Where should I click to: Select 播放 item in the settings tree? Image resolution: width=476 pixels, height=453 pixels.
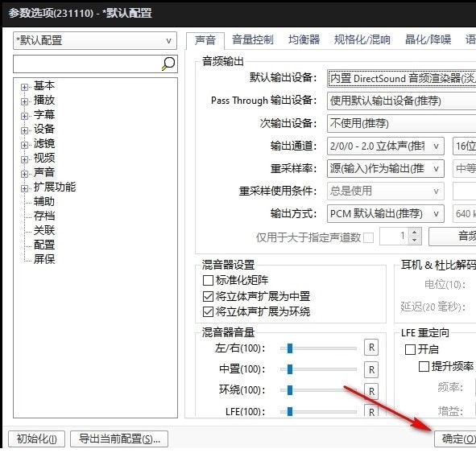pyautogui.click(x=44, y=100)
